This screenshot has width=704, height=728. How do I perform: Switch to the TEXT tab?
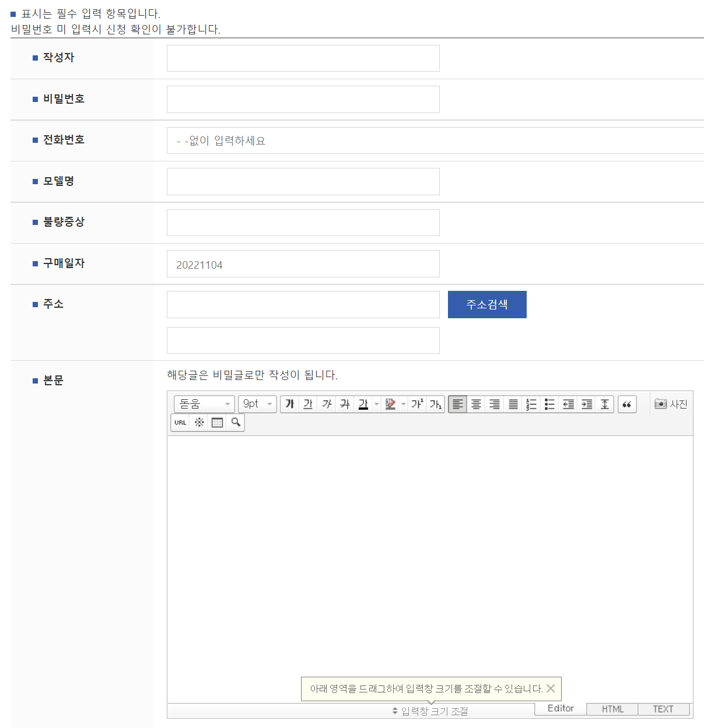(x=663, y=709)
